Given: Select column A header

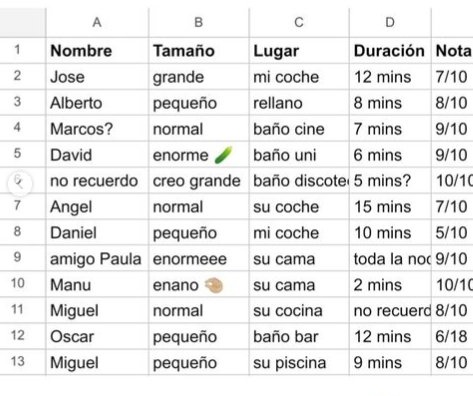Looking at the screenshot, I should pos(97,23).
